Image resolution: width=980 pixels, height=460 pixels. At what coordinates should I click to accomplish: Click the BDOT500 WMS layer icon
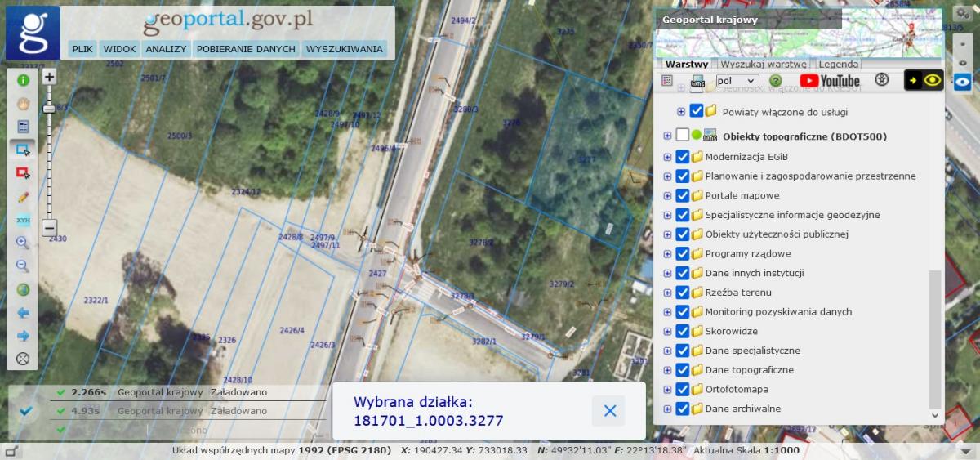tap(710, 136)
